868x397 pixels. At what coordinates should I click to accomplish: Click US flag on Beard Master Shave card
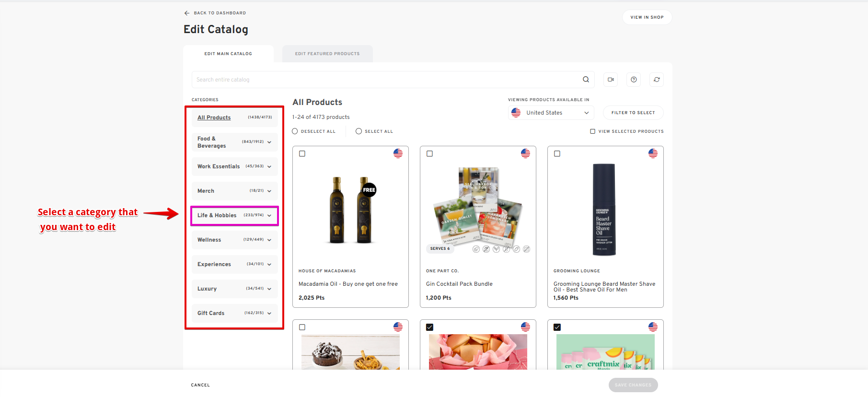[x=653, y=153]
